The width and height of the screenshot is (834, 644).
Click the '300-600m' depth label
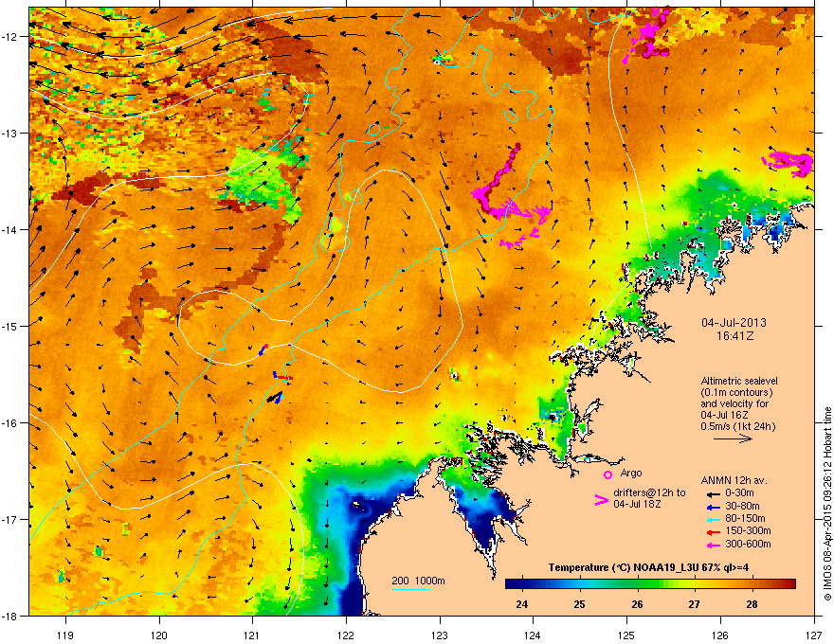tap(748, 544)
